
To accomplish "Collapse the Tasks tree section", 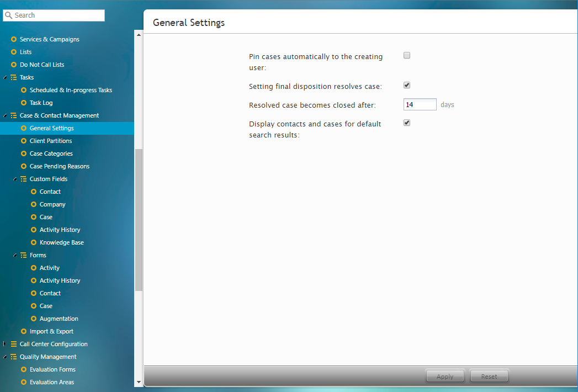I will click(5, 78).
